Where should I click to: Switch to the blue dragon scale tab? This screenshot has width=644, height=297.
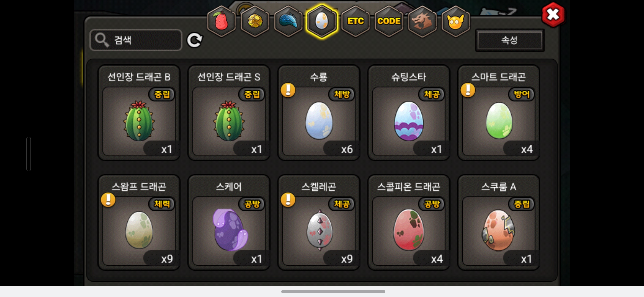[x=288, y=21]
